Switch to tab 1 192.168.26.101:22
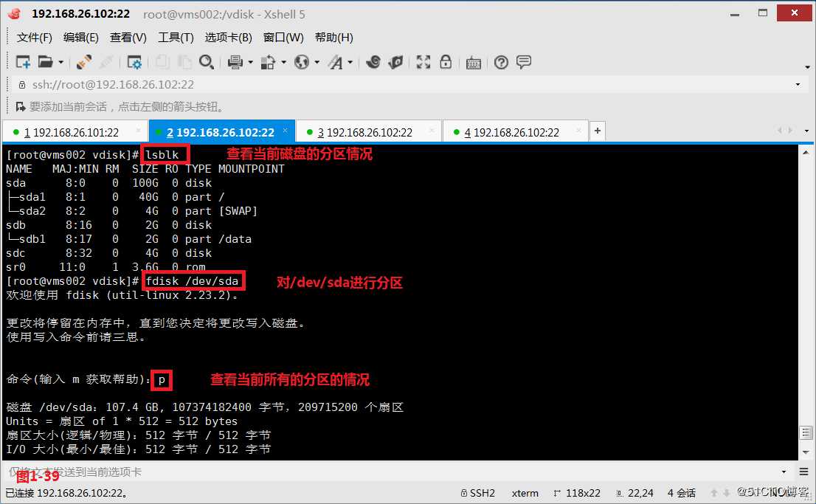Viewport: 816px width, 504px height. [x=75, y=132]
